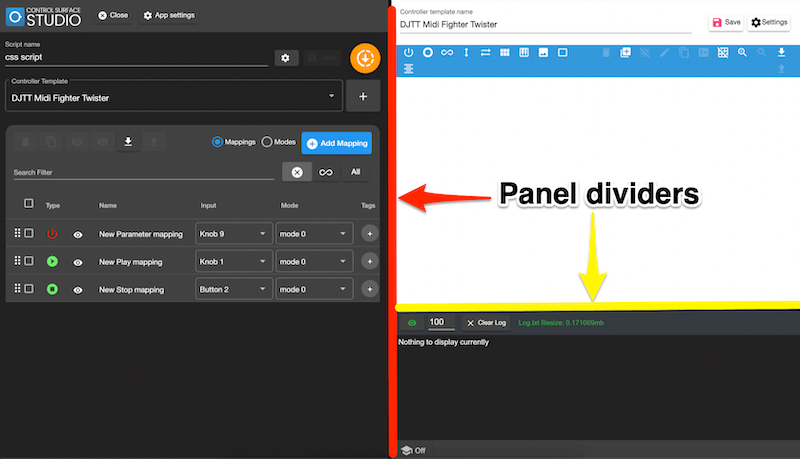Click the power icon in template toolbar
Screen dimensions: 800x459
click(408, 52)
